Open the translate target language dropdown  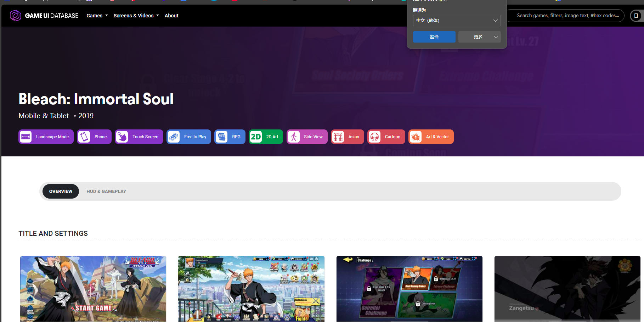click(x=457, y=21)
